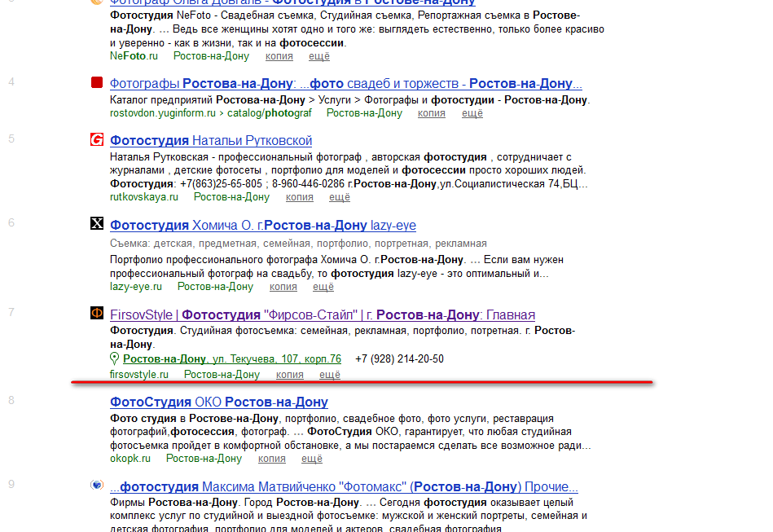Expand ещё options for lazy-eye.ru result
This screenshot has width=773, height=532.
click(323, 287)
